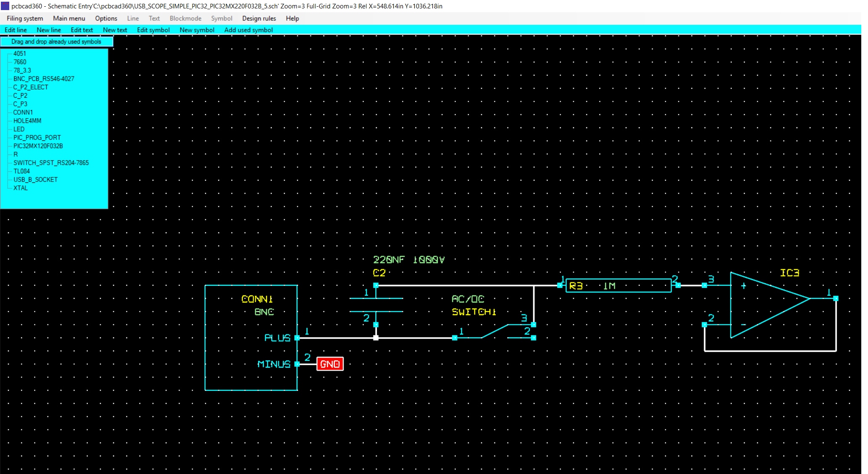Open the Filing system menu

[25, 18]
